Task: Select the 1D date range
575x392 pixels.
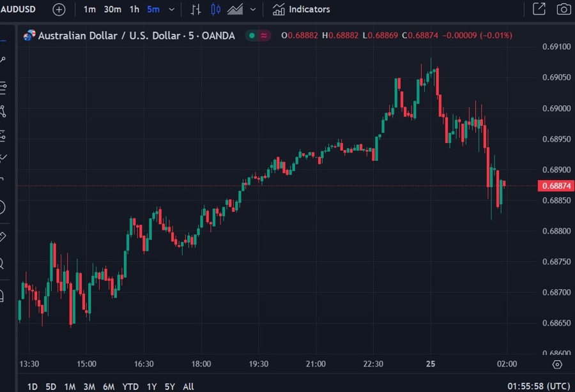Action: [33, 386]
